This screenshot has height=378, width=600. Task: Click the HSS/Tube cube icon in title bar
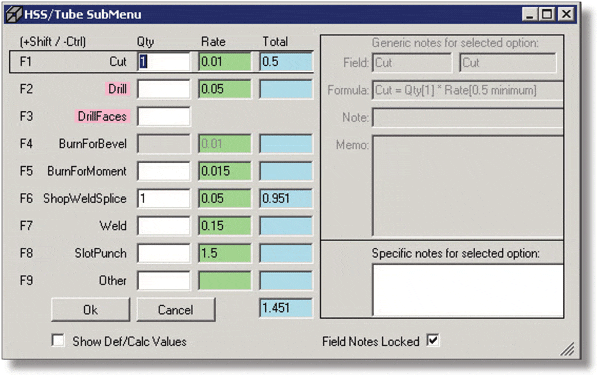[x=14, y=14]
